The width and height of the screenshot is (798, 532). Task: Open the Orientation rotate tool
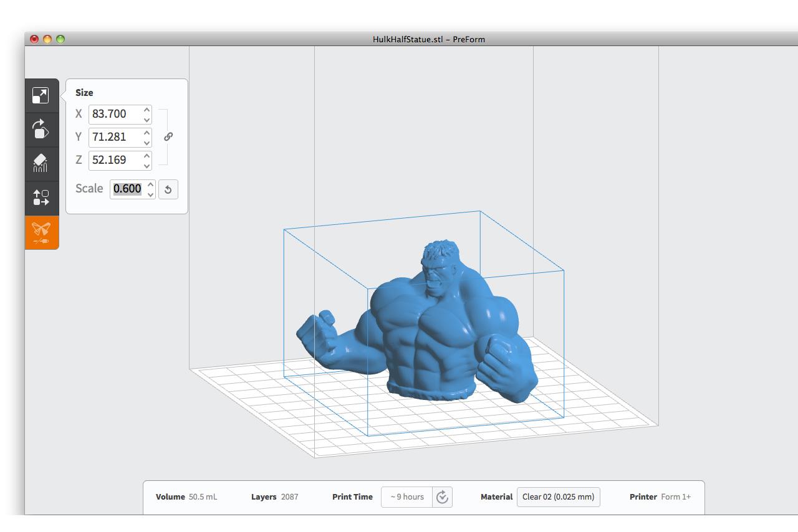pos(41,129)
